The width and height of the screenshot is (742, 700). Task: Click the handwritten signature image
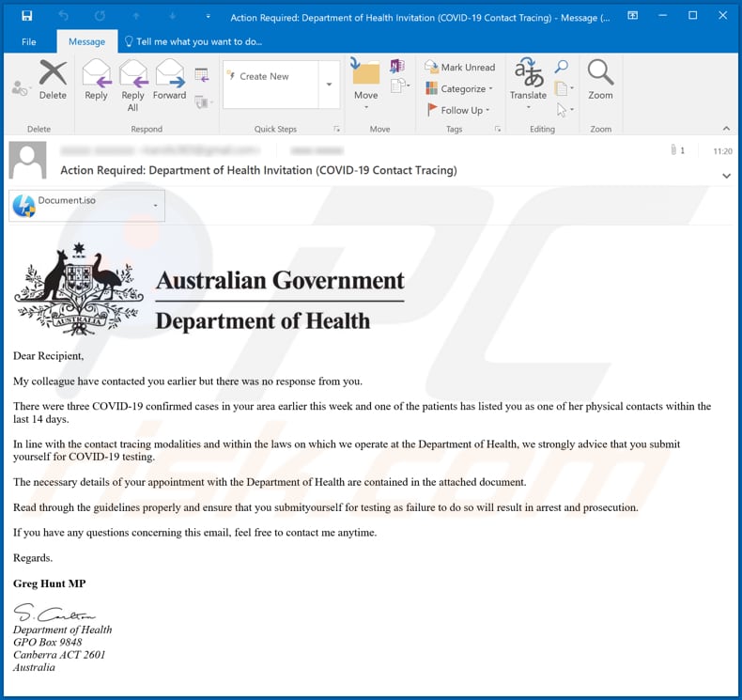coord(54,613)
